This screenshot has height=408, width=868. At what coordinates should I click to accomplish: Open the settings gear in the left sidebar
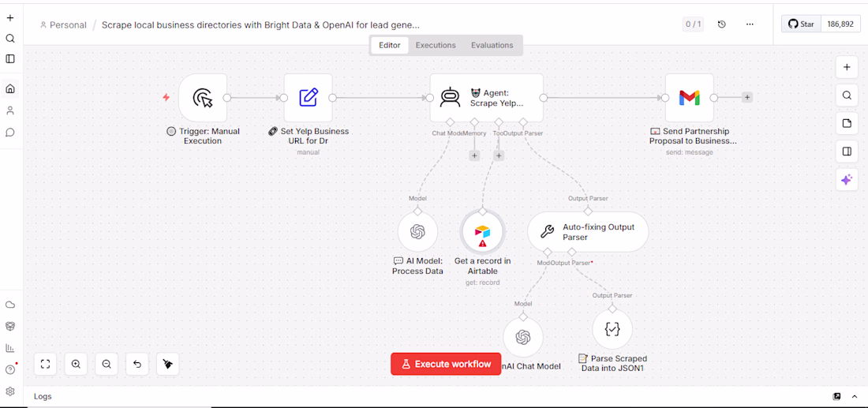pyautogui.click(x=10, y=391)
